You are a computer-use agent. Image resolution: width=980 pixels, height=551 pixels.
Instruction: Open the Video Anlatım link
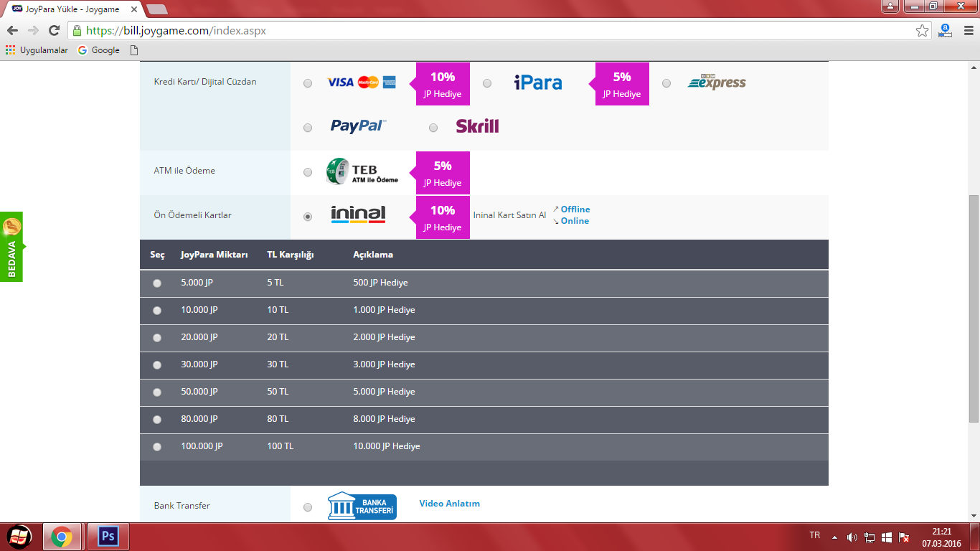point(450,504)
